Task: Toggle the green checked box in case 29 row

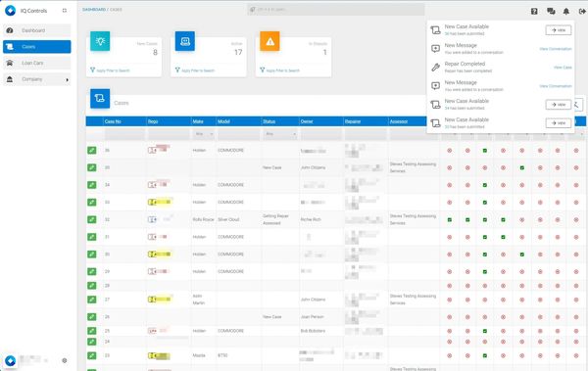Action: [x=485, y=272]
